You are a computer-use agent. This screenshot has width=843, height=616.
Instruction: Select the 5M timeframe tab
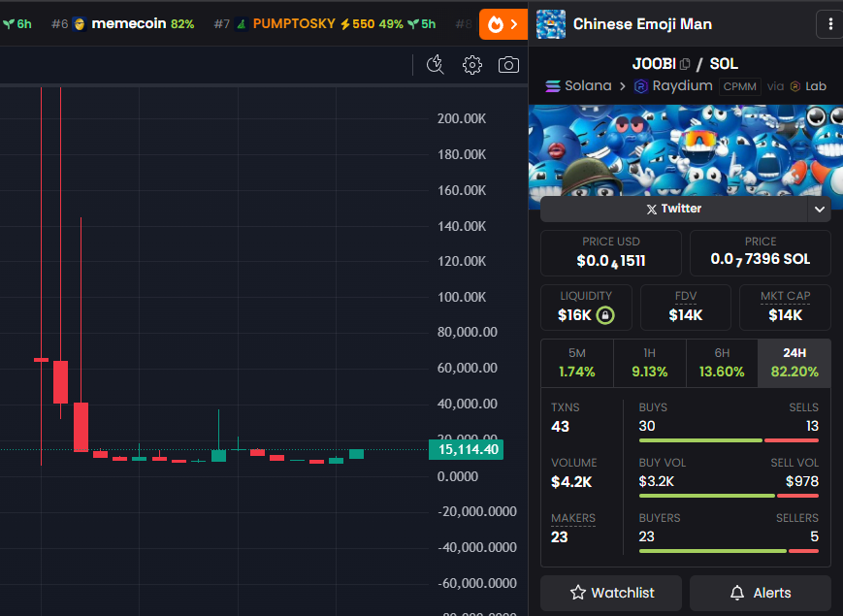(577, 363)
